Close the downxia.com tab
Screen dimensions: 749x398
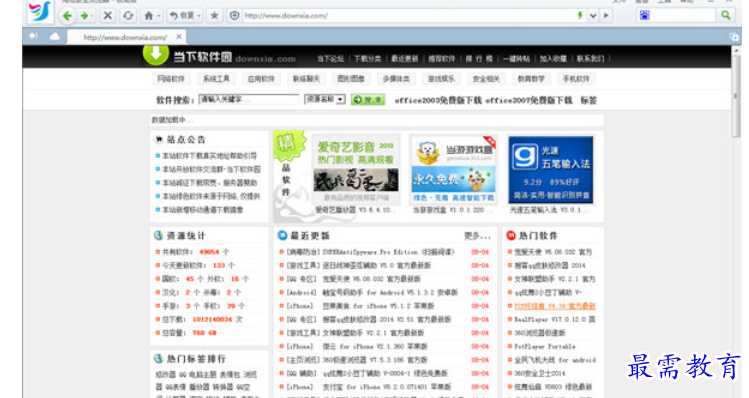point(179,36)
